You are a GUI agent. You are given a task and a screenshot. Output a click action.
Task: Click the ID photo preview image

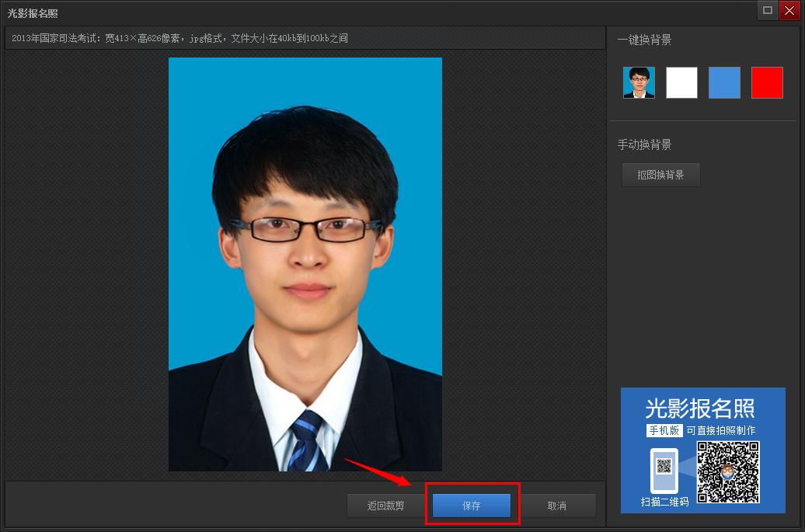tap(305, 264)
